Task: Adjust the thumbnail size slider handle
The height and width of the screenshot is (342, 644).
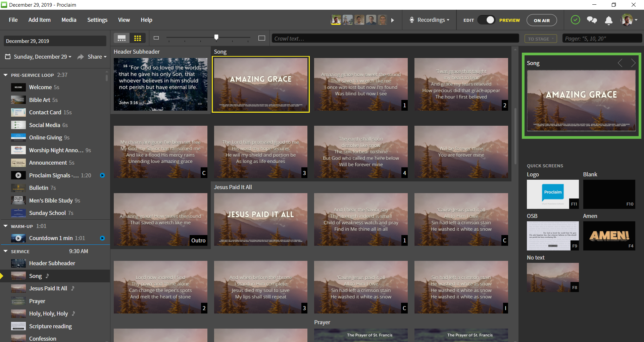Action: coord(216,37)
